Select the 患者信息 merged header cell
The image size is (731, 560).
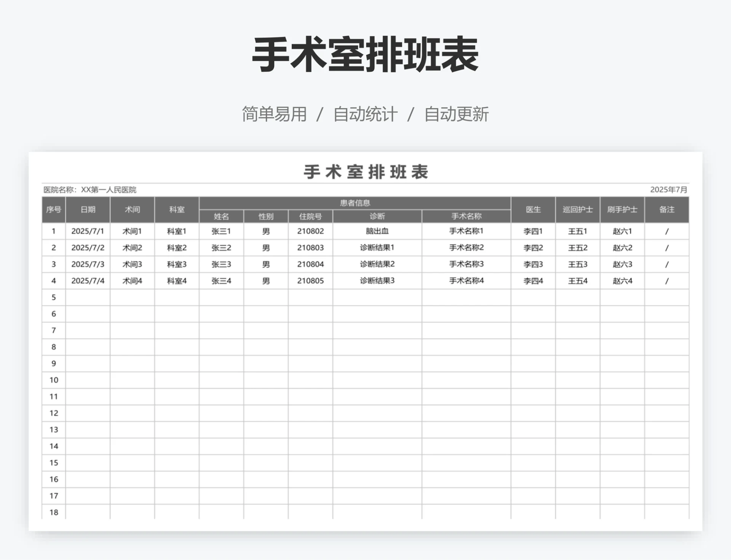pos(355,203)
